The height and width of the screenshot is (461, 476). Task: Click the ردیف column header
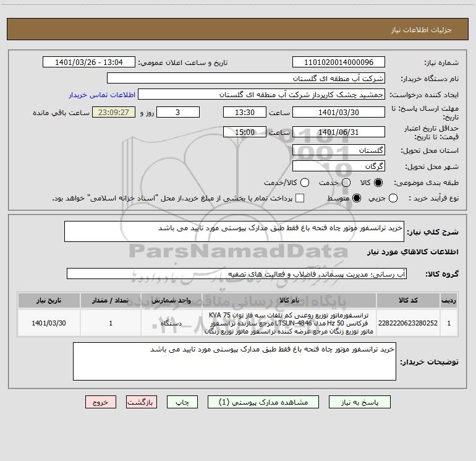click(x=449, y=300)
